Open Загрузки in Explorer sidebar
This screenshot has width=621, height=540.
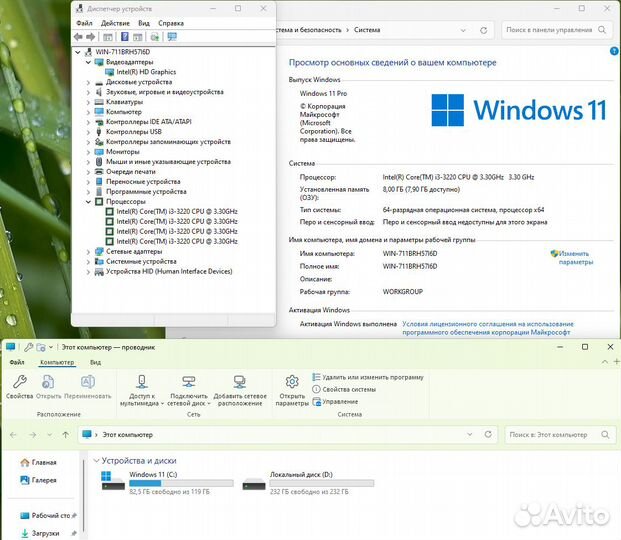[x=48, y=533]
